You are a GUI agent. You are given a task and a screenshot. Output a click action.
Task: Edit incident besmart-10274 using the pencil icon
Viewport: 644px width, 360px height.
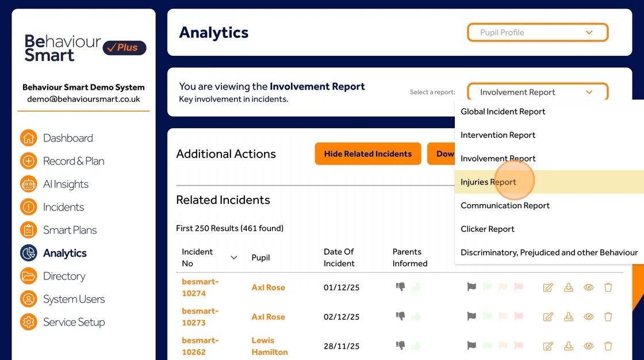(x=548, y=287)
